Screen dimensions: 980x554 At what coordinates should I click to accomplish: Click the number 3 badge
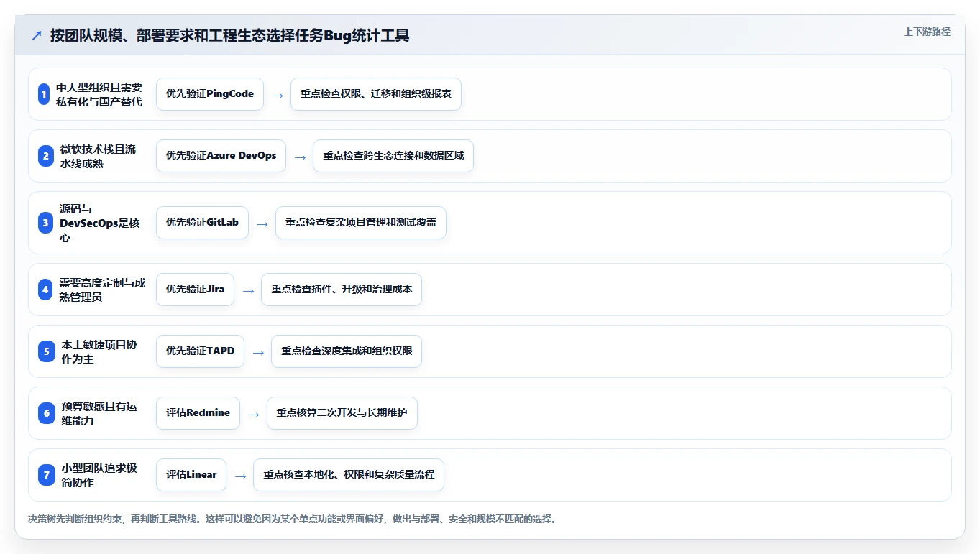(x=46, y=223)
